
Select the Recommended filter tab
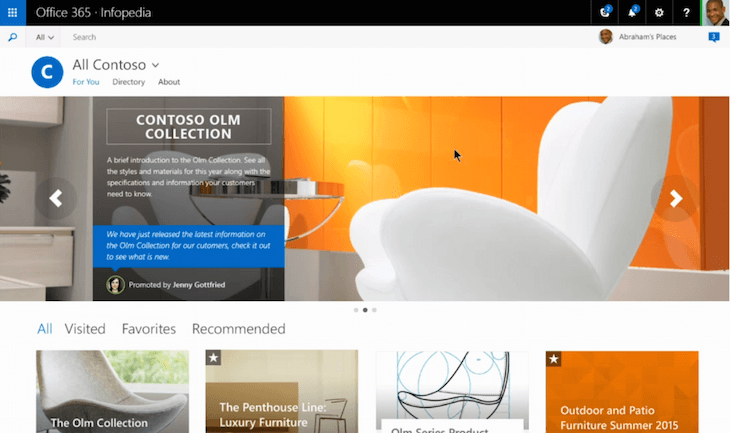coord(239,329)
